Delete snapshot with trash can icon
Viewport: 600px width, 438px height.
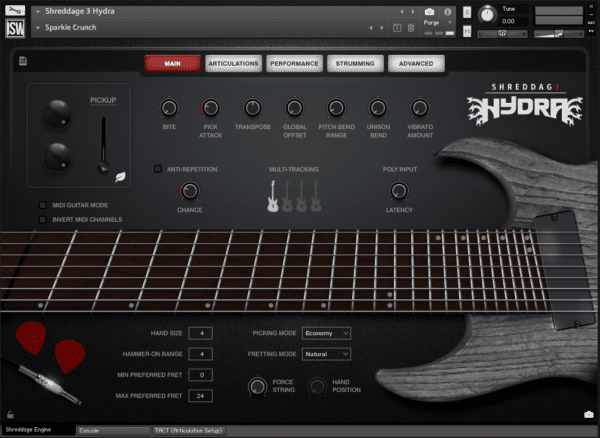(411, 28)
